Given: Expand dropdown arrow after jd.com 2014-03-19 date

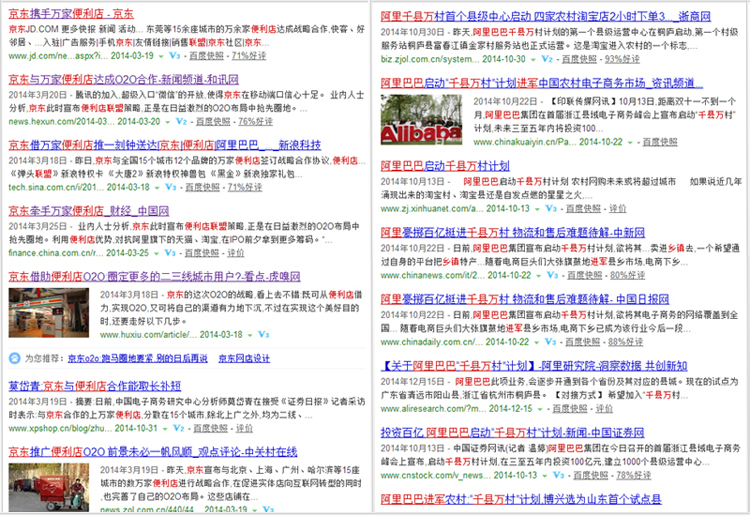Looking at the screenshot, I should 161,56.
